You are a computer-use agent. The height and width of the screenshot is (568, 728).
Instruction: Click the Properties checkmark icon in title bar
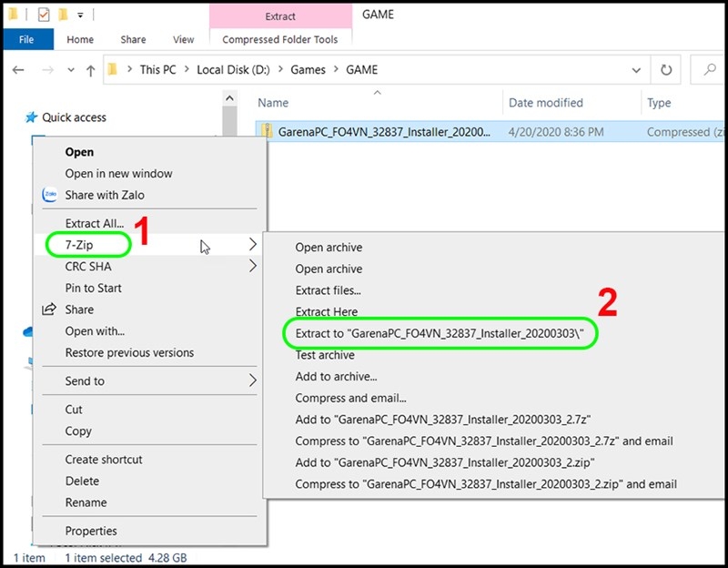click(43, 15)
